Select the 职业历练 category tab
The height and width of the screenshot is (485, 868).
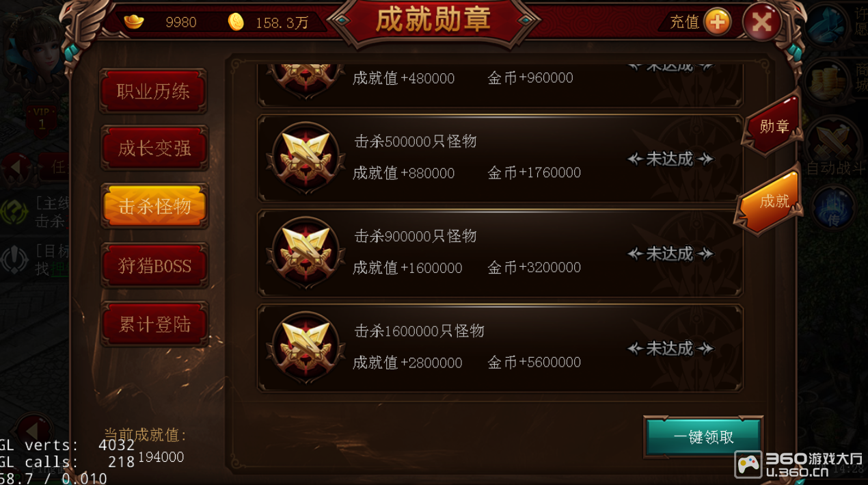pos(154,91)
